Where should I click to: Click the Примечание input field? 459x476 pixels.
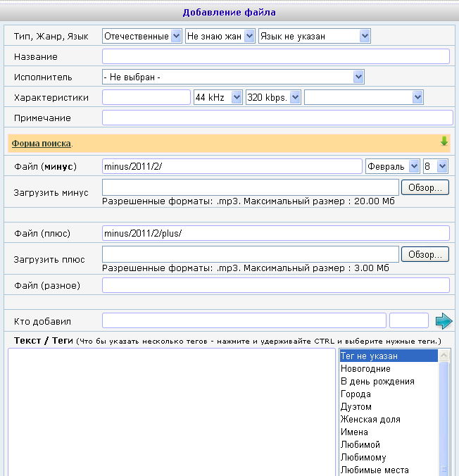pyautogui.click(x=277, y=118)
